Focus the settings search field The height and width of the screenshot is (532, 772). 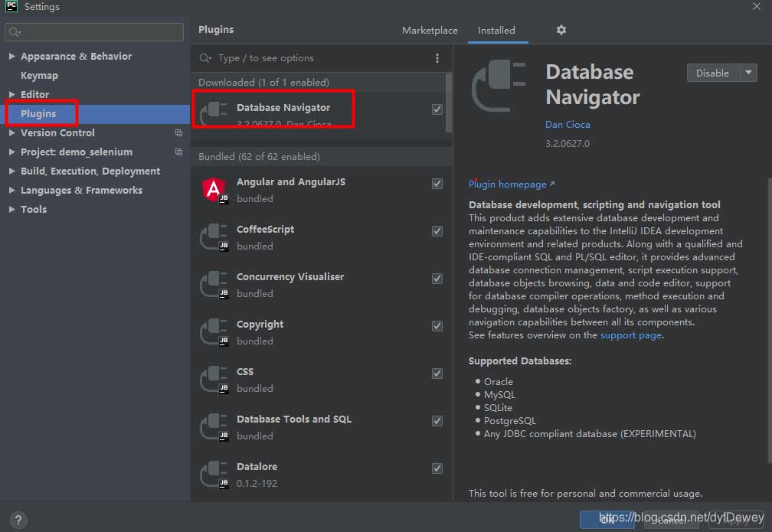[x=94, y=32]
